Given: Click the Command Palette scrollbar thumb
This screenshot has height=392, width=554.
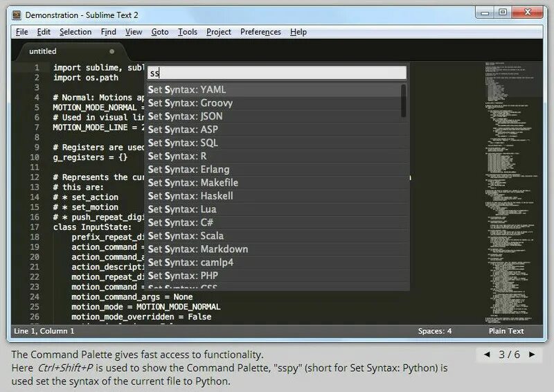Looking at the screenshot, I should tap(404, 100).
